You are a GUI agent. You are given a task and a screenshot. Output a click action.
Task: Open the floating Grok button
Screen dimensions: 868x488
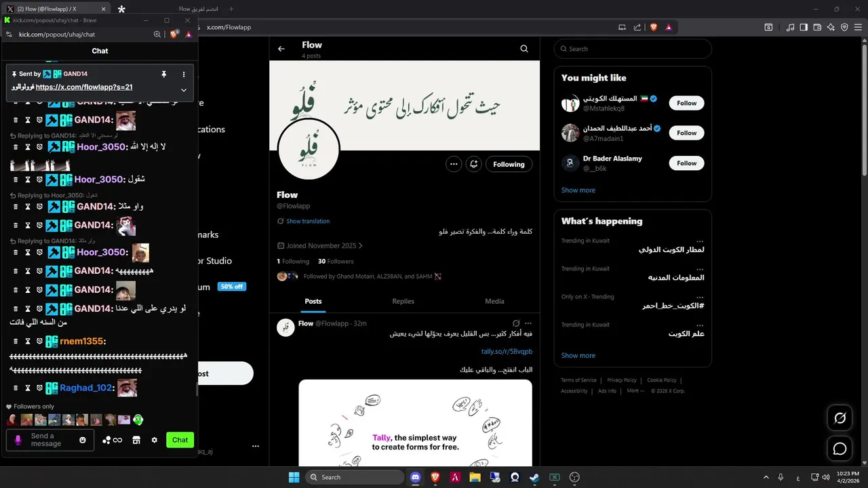click(x=840, y=418)
